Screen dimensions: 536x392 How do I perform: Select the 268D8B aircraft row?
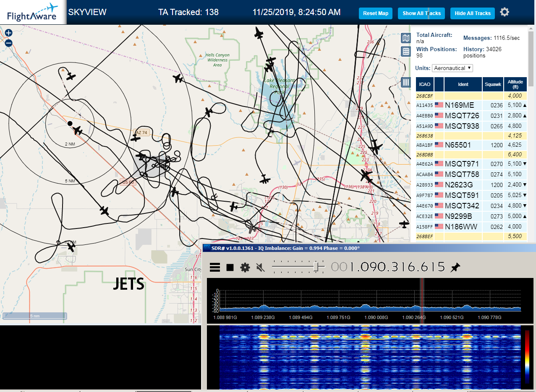coord(471,155)
